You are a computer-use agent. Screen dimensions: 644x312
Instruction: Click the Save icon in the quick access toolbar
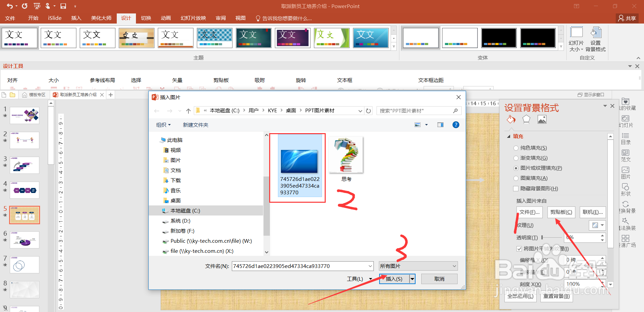[63, 6]
